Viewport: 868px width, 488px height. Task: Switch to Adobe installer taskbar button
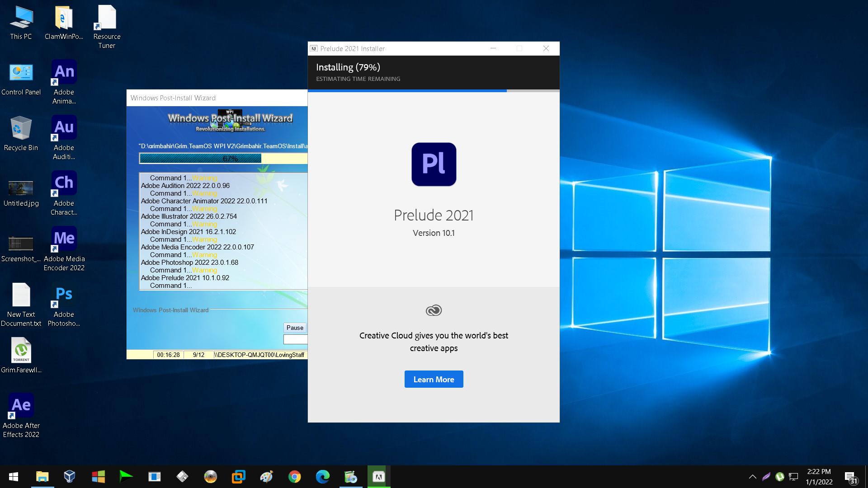point(379,477)
